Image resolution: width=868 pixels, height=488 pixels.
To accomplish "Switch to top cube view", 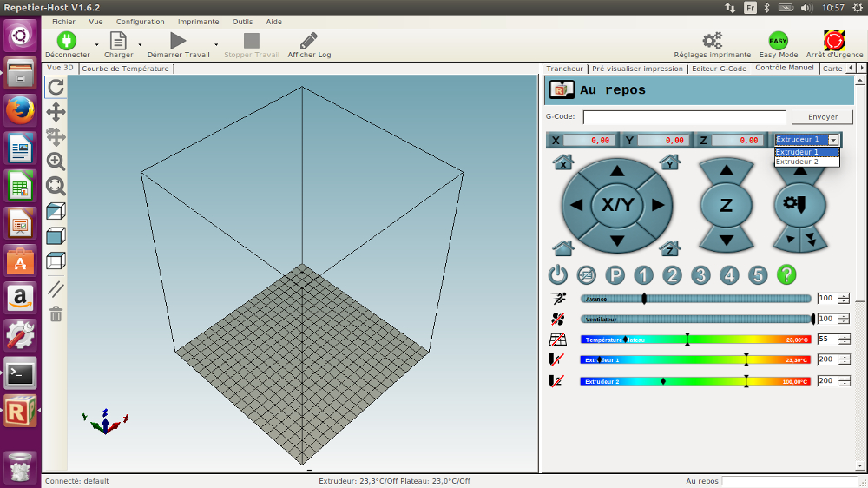I will click(56, 260).
